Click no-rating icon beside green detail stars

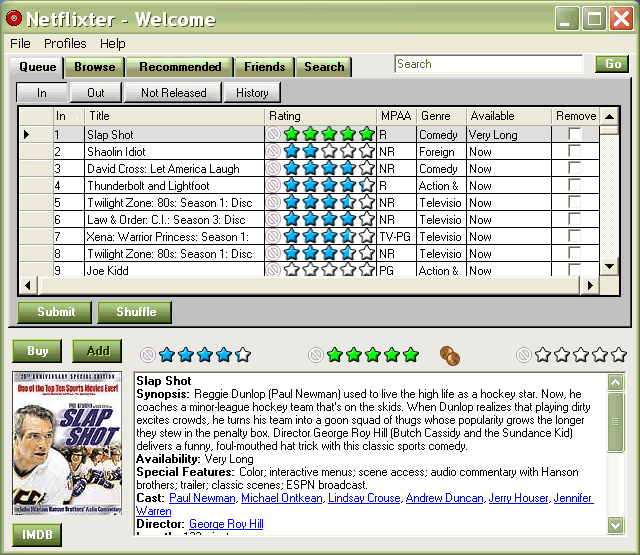pos(316,355)
